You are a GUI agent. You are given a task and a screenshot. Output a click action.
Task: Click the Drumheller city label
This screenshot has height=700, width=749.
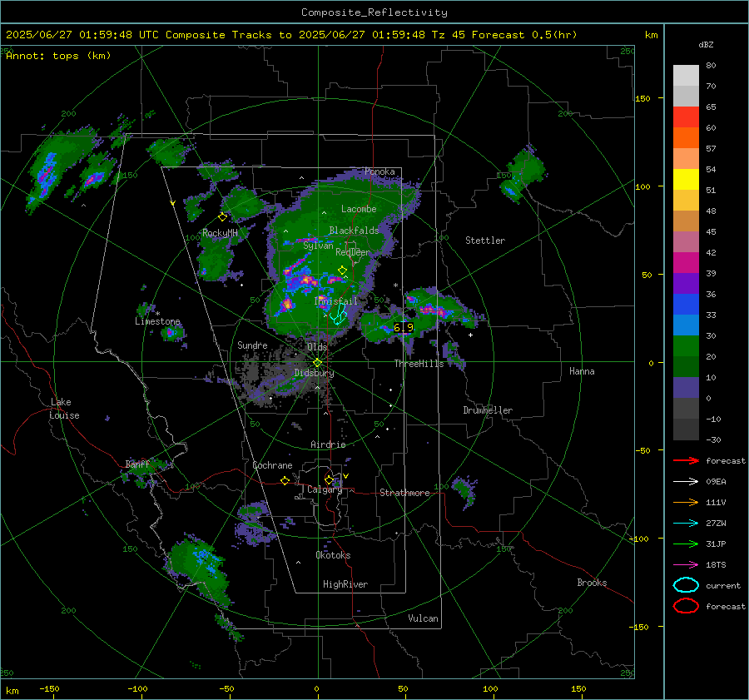coord(488,410)
